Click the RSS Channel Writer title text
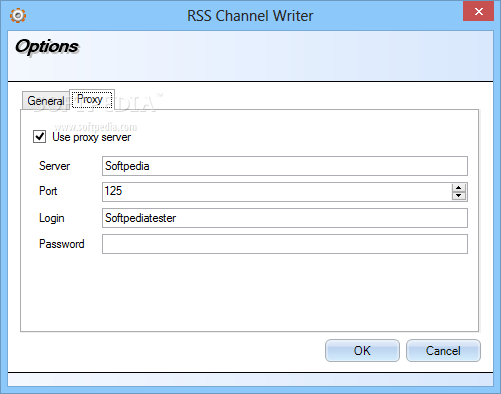 [250, 16]
